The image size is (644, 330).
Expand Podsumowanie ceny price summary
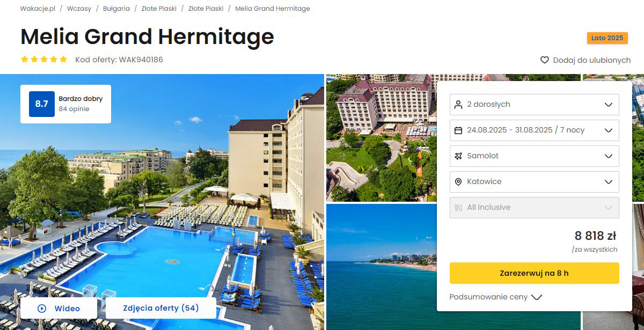click(496, 297)
